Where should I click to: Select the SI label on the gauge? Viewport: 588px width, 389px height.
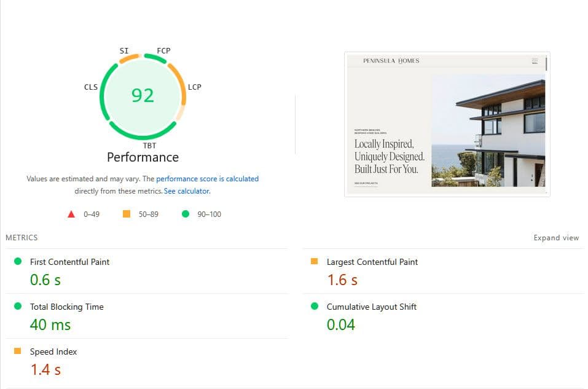124,50
